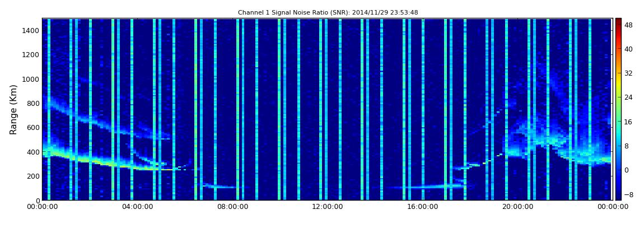Click the 1400 tick label on range axis
Viewport: 644px width, 228px height.
(30, 30)
